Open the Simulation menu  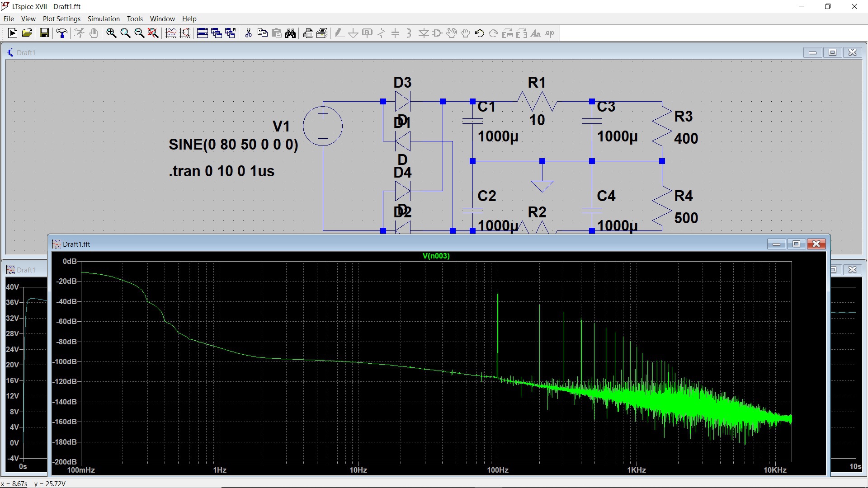coord(104,19)
